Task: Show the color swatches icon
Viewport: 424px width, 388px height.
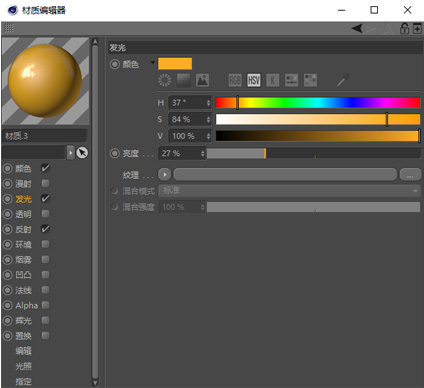Action: pyautogui.click(x=310, y=80)
